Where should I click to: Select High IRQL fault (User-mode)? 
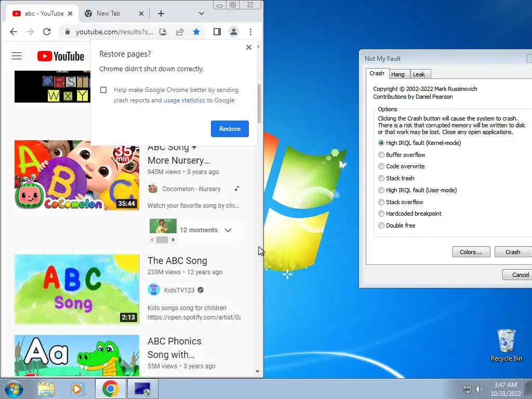pyautogui.click(x=381, y=190)
